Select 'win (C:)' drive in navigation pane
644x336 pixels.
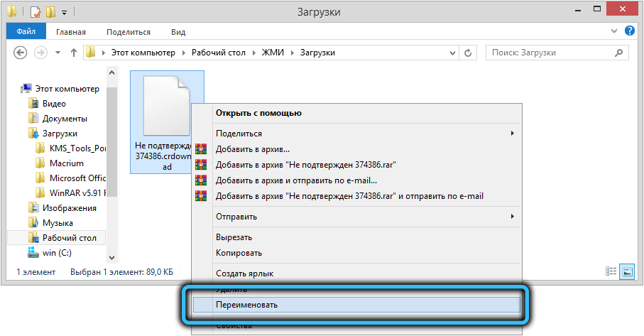click(56, 252)
